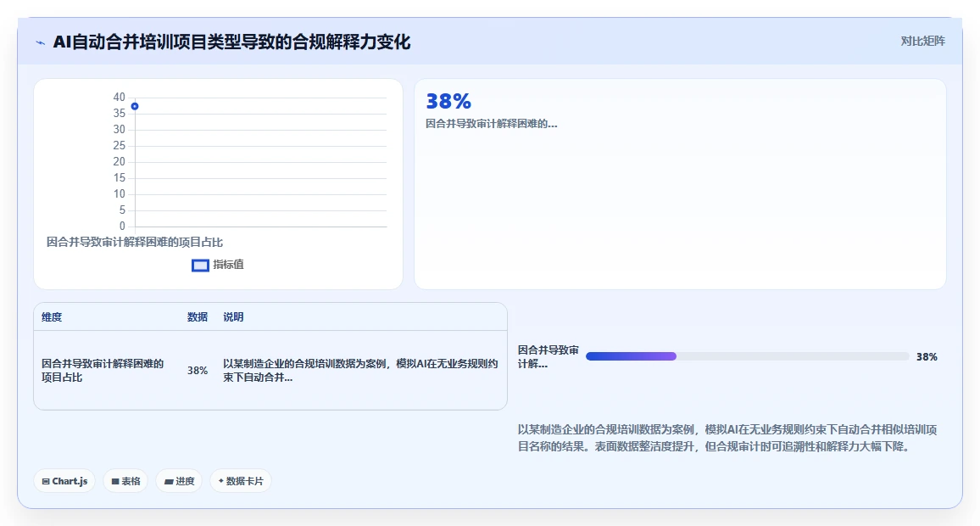
Task: Click the 因合并导致审计解释困难的项目占比 table cell
Action: tap(103, 370)
